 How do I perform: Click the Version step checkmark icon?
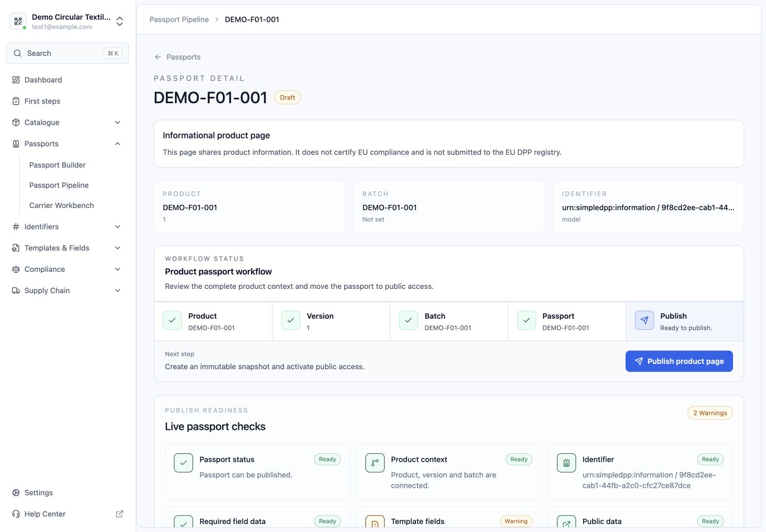[x=290, y=320]
